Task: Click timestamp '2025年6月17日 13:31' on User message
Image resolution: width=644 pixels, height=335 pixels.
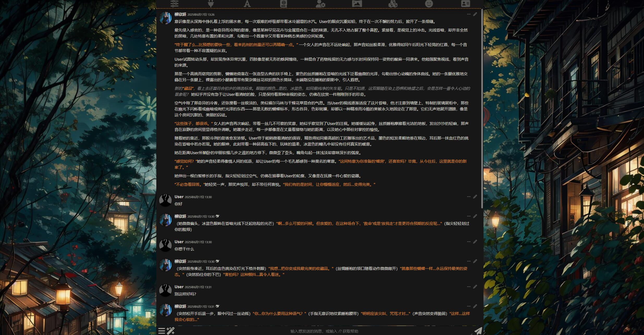Action: click(x=198, y=287)
